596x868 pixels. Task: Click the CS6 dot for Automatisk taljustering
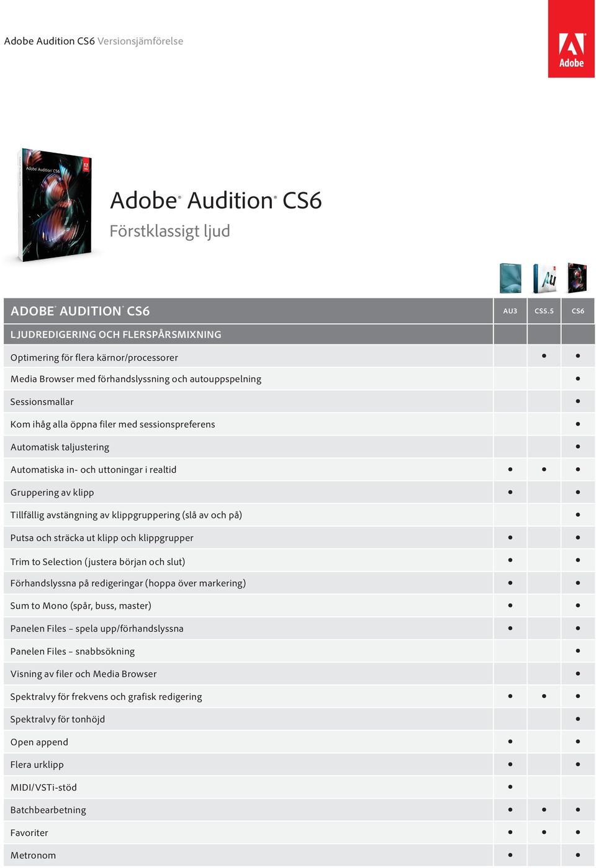[x=578, y=447]
